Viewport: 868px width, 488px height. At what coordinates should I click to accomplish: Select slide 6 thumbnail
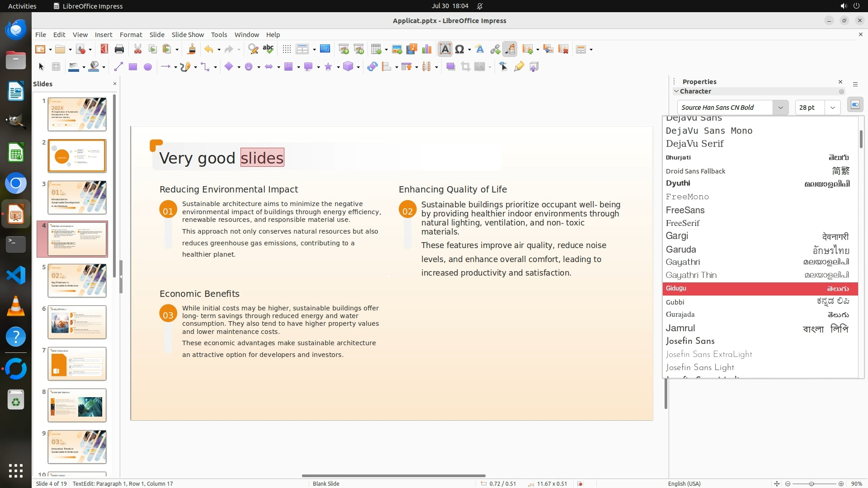coord(77,322)
